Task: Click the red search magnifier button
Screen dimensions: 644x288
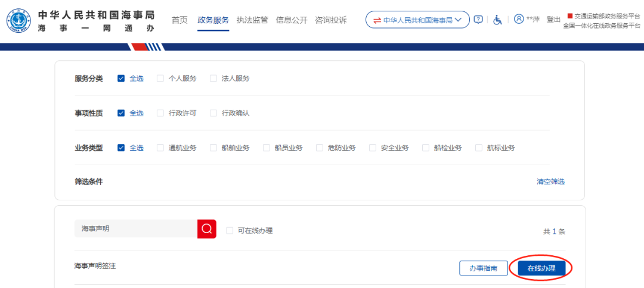Action: coord(206,229)
